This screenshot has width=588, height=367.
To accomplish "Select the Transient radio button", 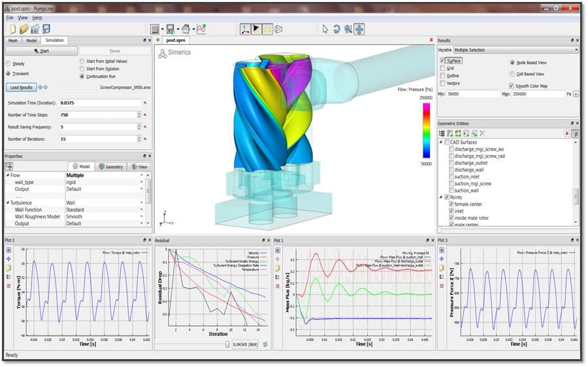I will 8,74.
